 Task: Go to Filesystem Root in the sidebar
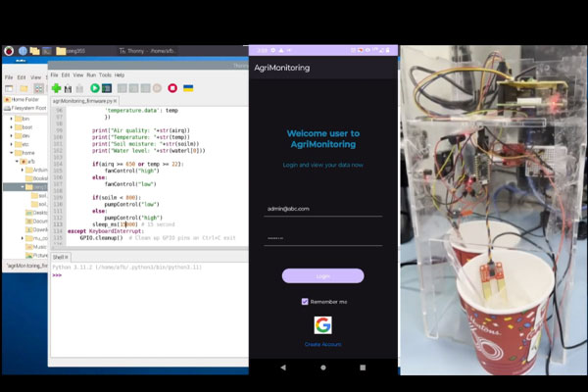coord(25,108)
